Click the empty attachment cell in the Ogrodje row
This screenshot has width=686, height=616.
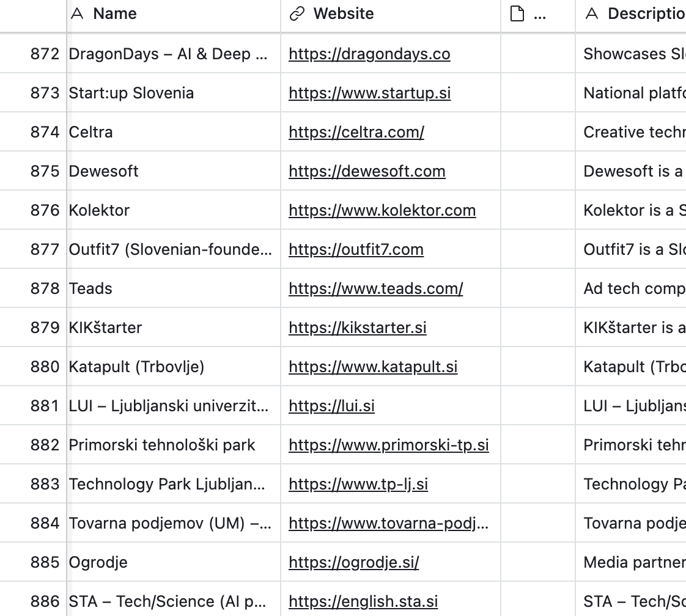[537, 562]
